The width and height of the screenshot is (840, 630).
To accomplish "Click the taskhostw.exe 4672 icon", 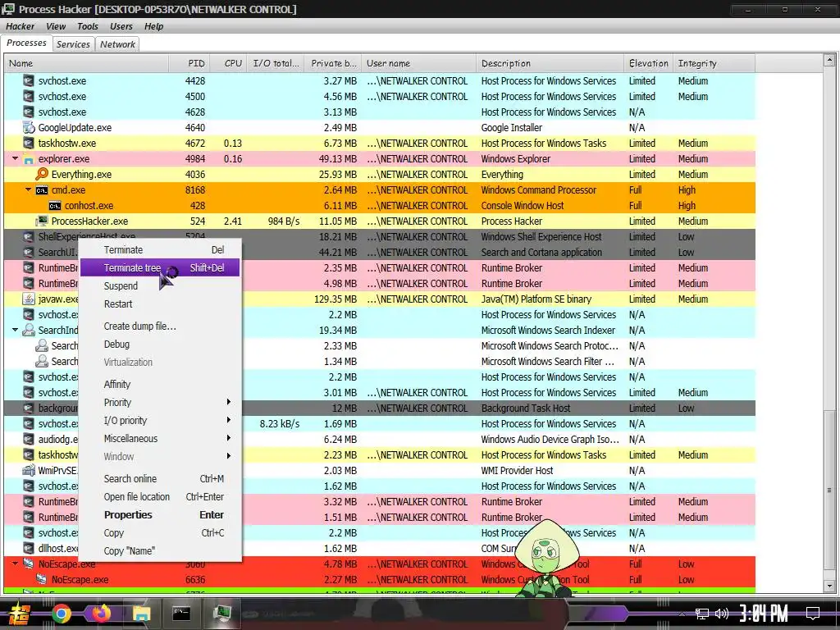I will coord(29,143).
